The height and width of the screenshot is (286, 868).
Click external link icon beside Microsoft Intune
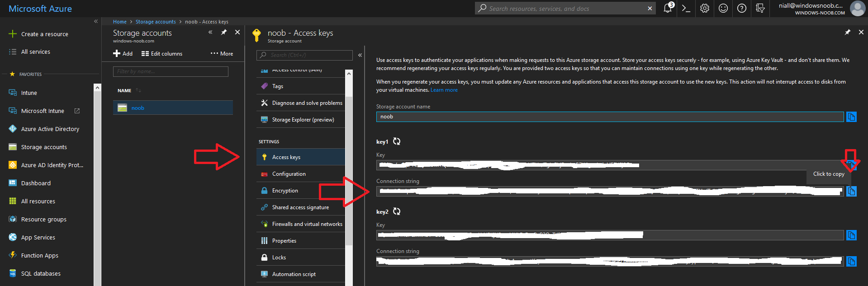77,111
